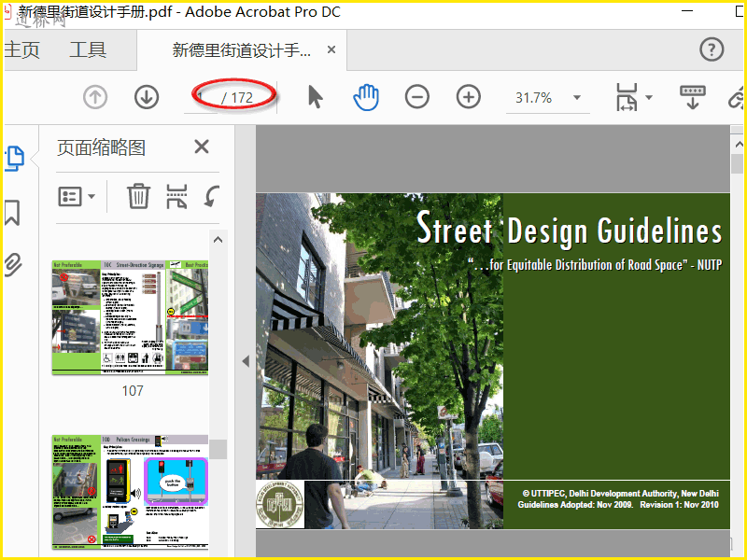Minimize the Acrobat window
Viewport: 747px width, 560px height.
(x=687, y=10)
